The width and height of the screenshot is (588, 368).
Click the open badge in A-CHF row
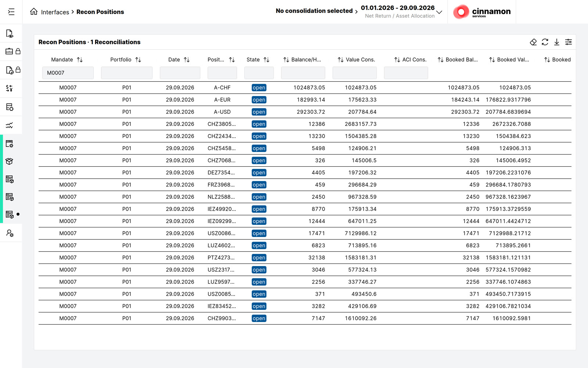tap(259, 88)
